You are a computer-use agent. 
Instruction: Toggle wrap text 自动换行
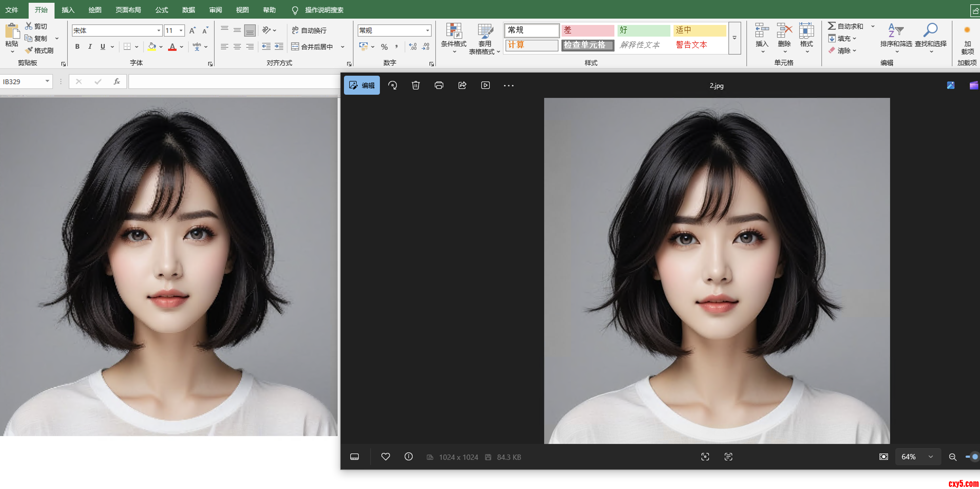[x=309, y=30]
